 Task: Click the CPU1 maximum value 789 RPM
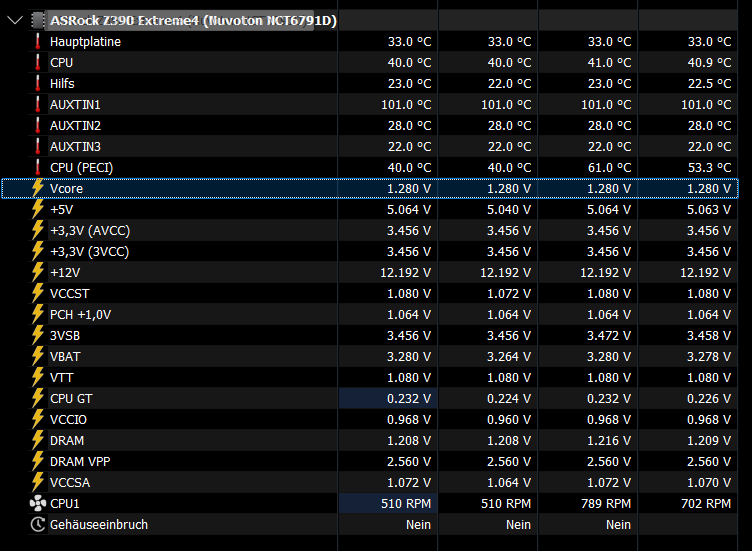(606, 504)
